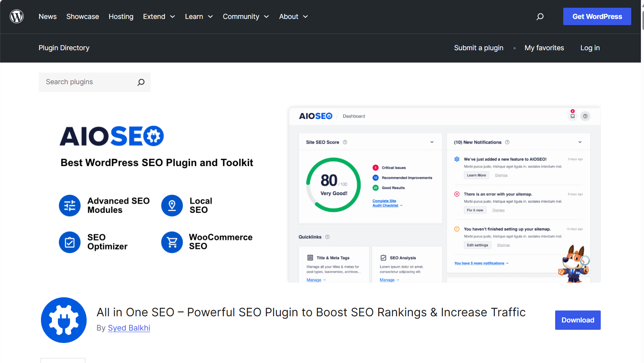The width and height of the screenshot is (644, 363).
Task: Click the All in One SEO gear plugin icon
Action: pos(64,320)
